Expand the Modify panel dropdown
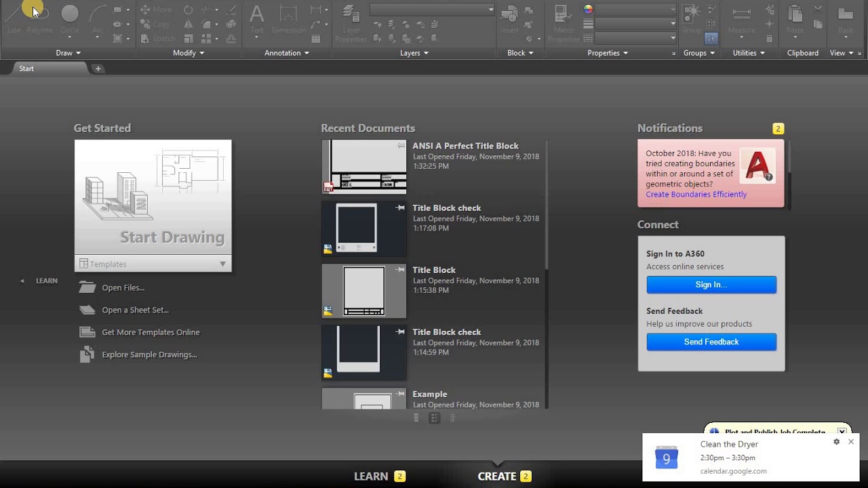 coord(189,53)
